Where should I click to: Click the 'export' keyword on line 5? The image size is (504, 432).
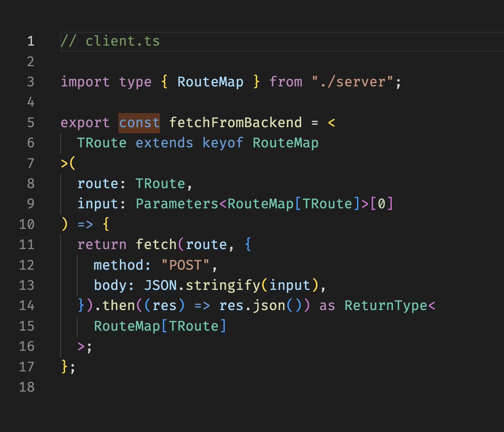[x=85, y=123]
